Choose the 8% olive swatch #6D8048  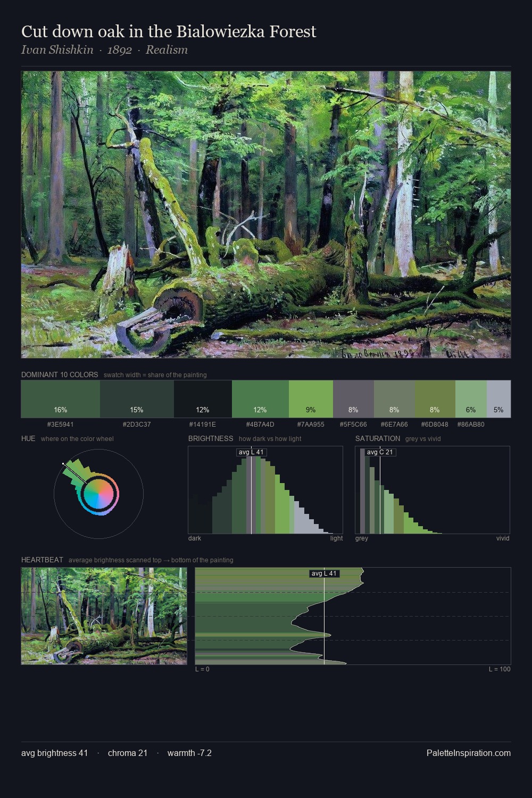pyautogui.click(x=435, y=399)
